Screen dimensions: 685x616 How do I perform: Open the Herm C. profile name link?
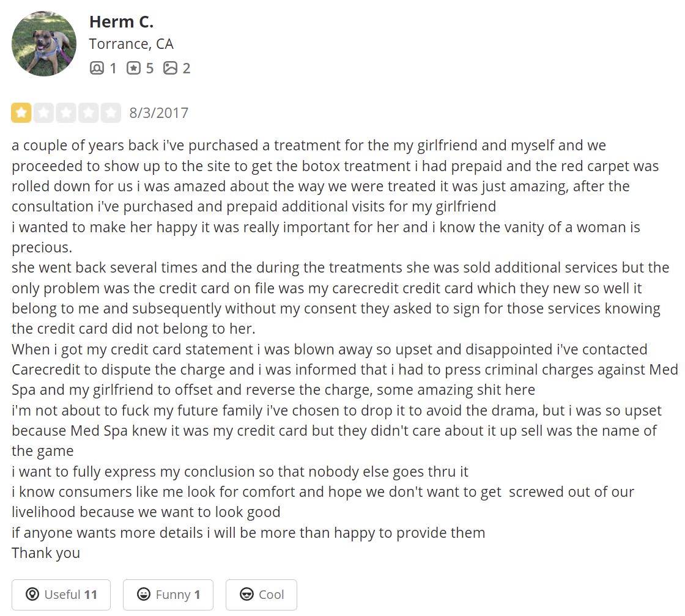click(x=122, y=22)
